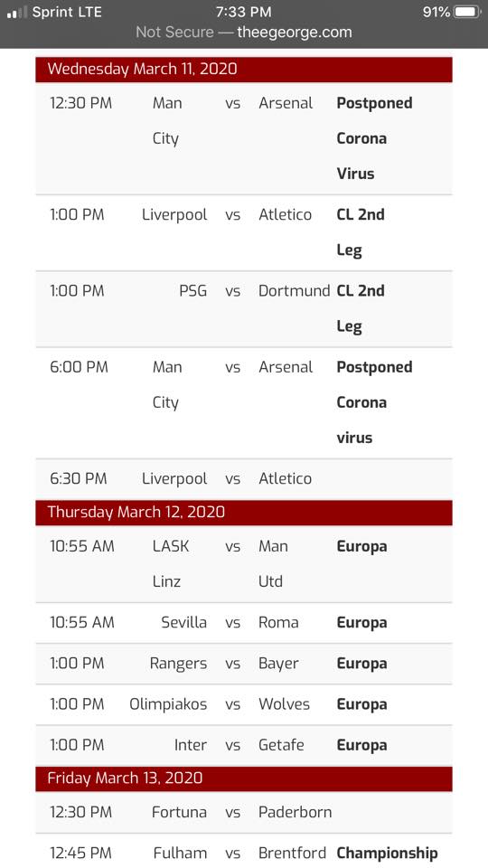Viewport: 488px width, 868px height.
Task: Tap the 91% battery percentage text
Action: 436,12
